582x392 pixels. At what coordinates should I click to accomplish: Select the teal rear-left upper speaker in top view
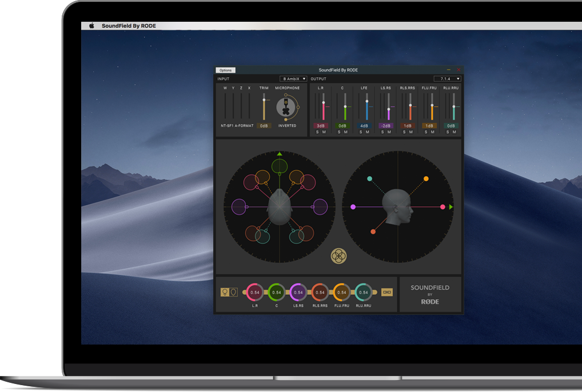click(262, 236)
